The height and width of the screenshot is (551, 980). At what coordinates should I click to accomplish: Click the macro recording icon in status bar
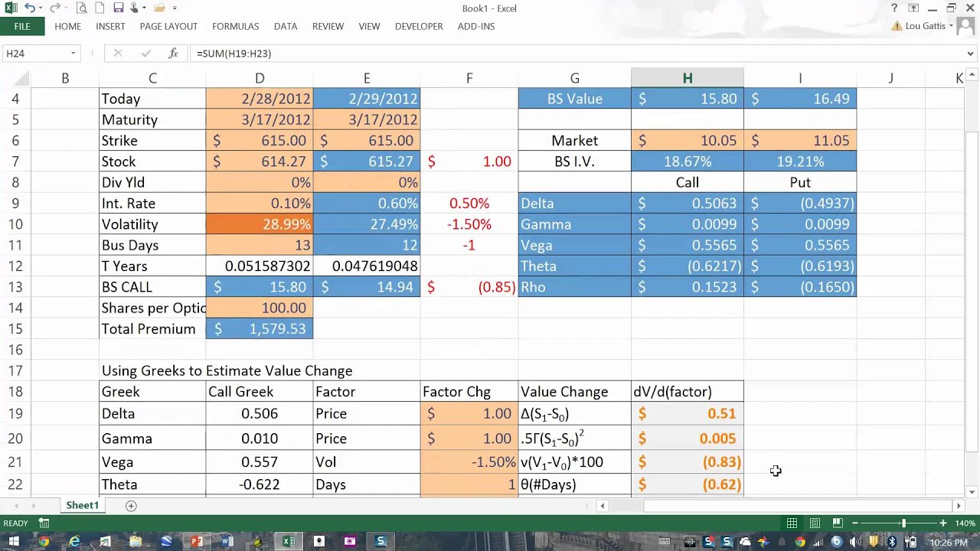44,523
